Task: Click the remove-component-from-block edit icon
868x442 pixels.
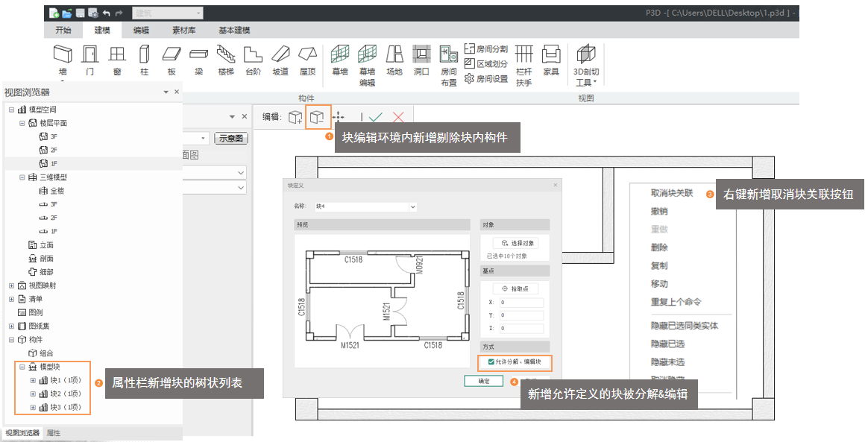Action: coord(318,117)
